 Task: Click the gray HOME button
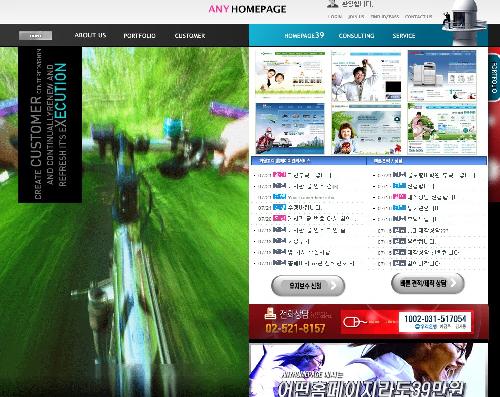(x=35, y=35)
